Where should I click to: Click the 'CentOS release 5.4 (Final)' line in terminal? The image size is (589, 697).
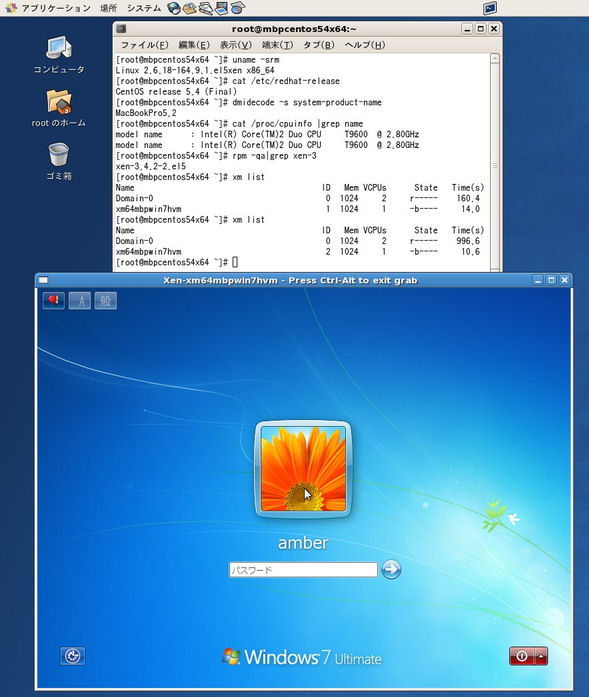coord(176,92)
